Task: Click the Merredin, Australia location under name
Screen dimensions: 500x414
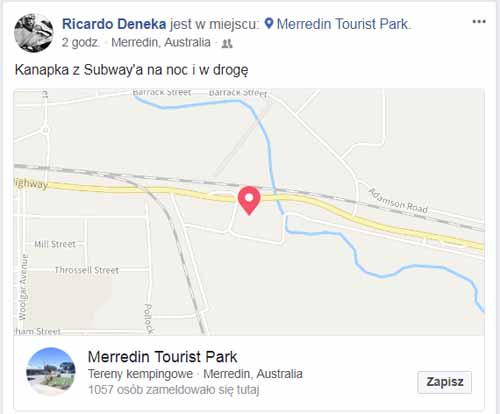Action: point(161,43)
